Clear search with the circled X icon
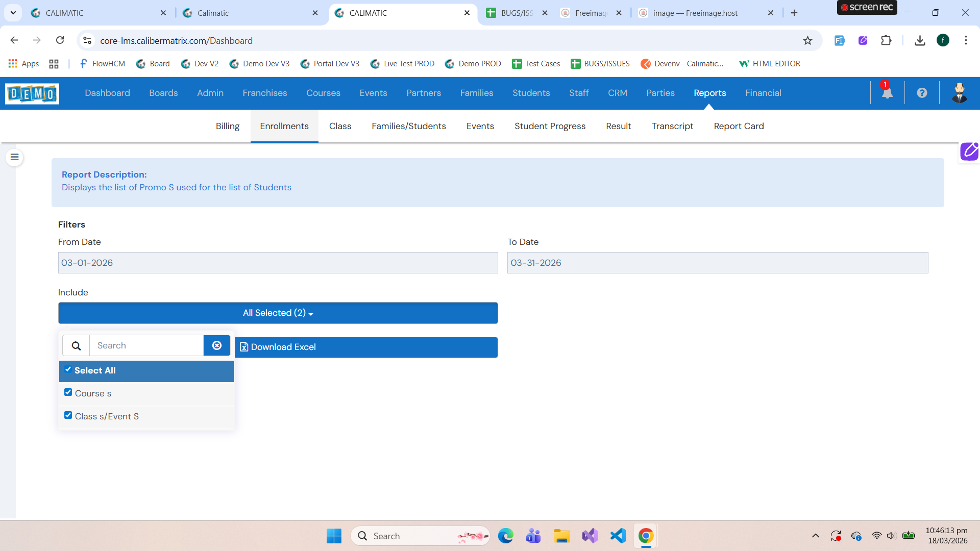The height and width of the screenshot is (551, 980). (217, 345)
